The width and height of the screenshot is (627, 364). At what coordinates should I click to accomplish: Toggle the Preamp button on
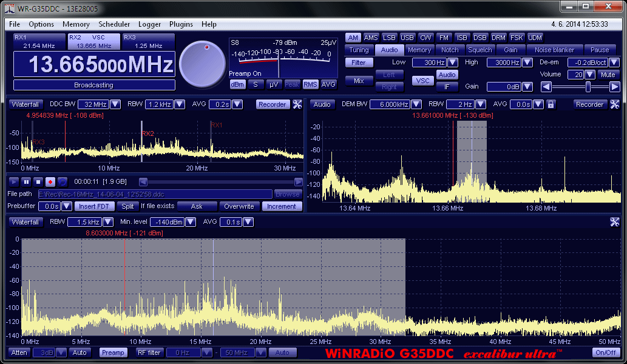tap(113, 352)
